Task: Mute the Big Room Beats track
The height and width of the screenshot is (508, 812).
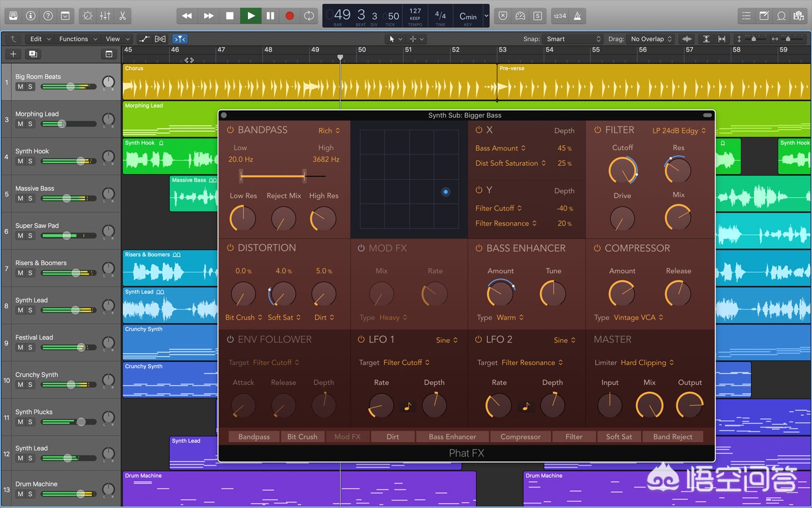Action: [x=20, y=87]
